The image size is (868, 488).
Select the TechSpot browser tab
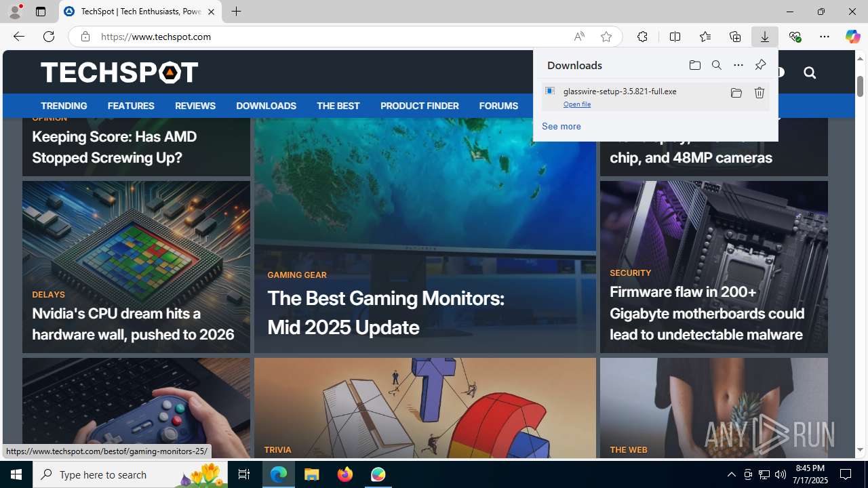pyautogui.click(x=140, y=12)
